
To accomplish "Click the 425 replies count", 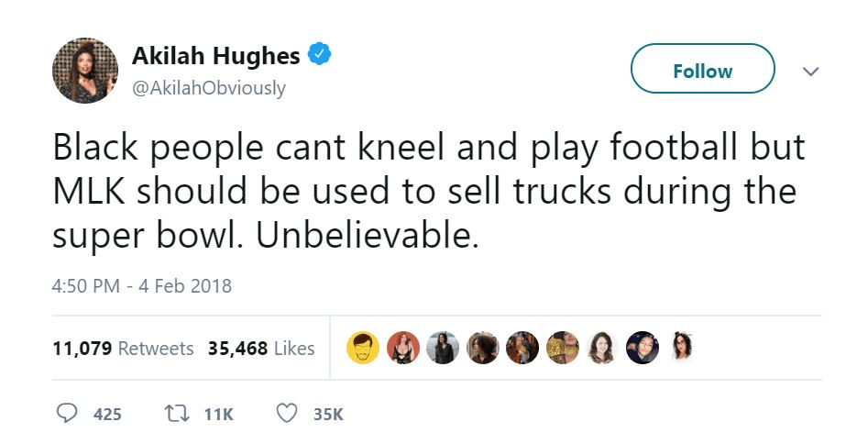I will pyautogui.click(x=107, y=415).
